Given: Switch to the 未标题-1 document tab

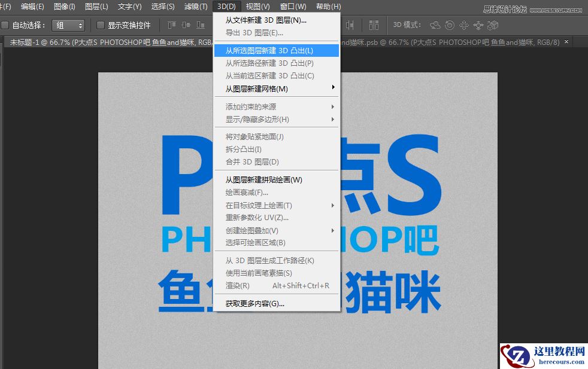Looking at the screenshot, I should point(60,42).
